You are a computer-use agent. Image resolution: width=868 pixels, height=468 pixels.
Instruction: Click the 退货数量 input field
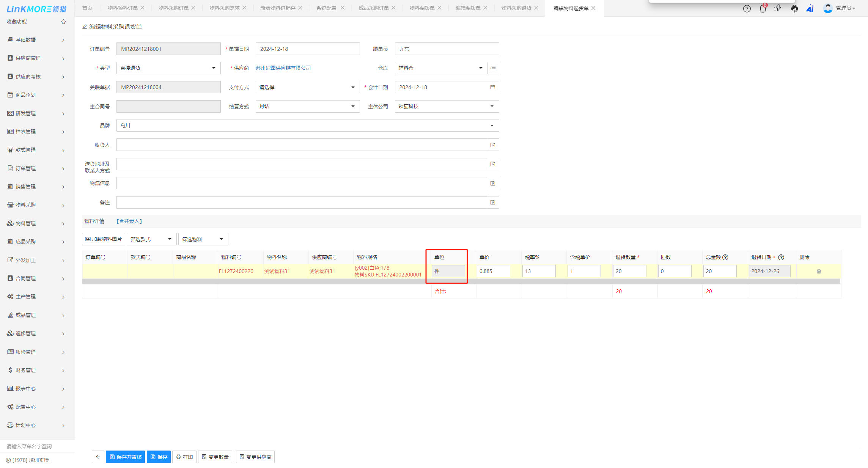[x=629, y=271]
